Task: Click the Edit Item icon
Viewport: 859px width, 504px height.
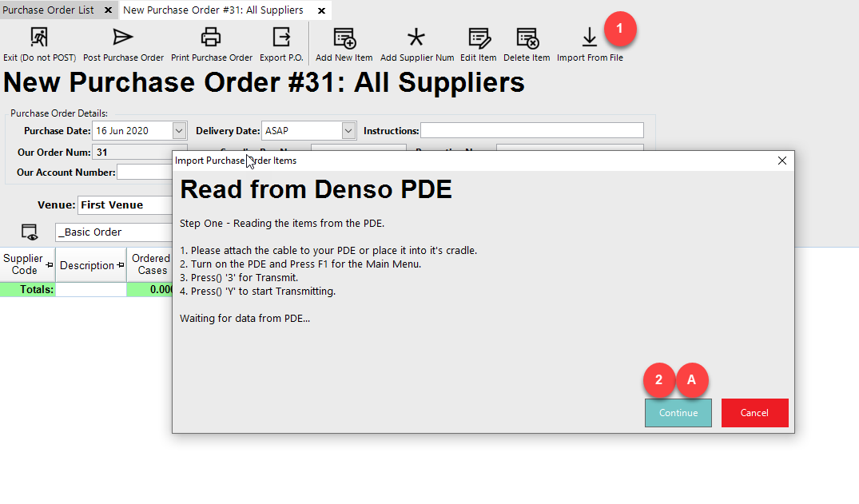Action: pyautogui.click(x=479, y=38)
